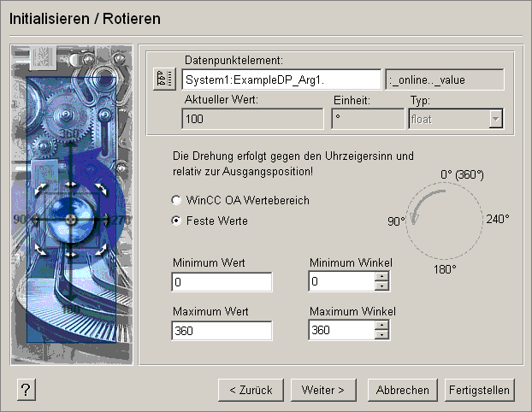Open the datapoint selector icon button
Viewport: 532px width, 412px height.
[x=163, y=79]
